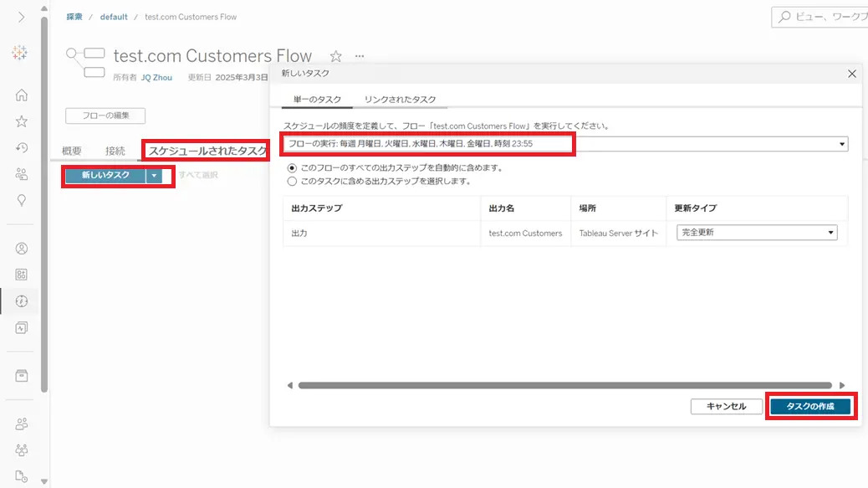Click the キャンセル button
This screenshot has width=868, height=488.
click(x=727, y=407)
